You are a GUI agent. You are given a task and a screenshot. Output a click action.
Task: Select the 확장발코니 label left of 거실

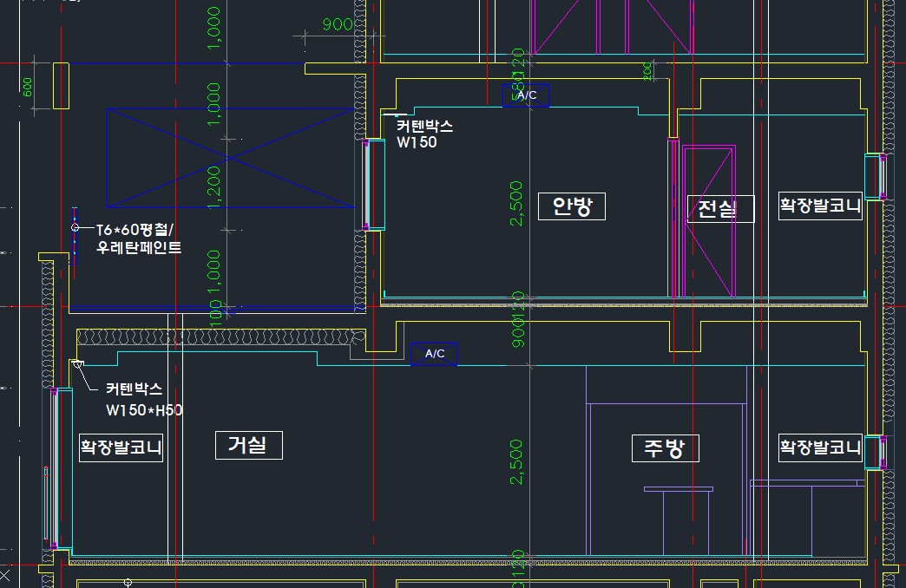(x=121, y=448)
